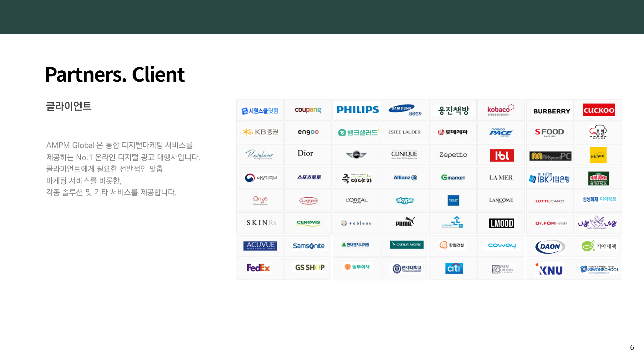Click the LMOOD black logo
Screen dimensions: 644x362
coord(501,223)
